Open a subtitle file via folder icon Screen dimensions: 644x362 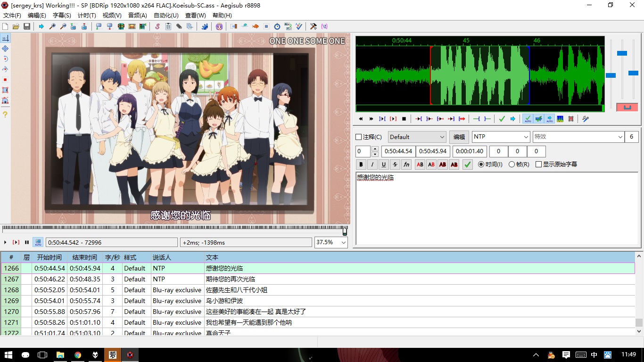16,26
